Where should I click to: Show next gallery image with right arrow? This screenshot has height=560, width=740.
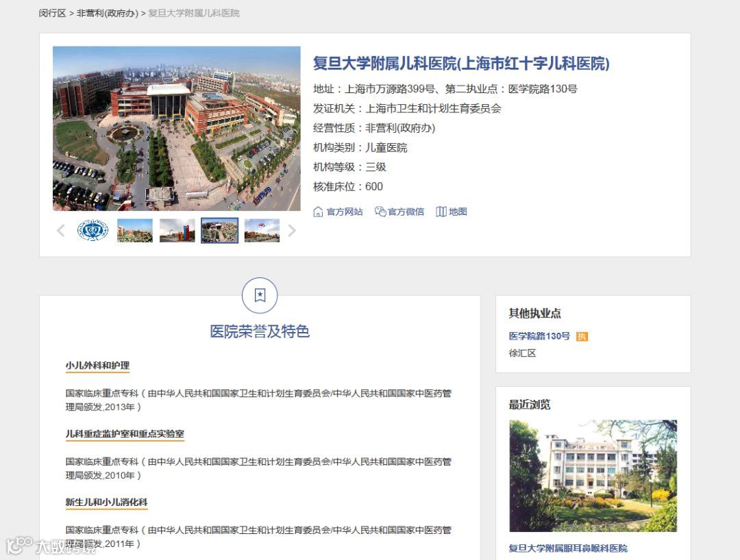[x=292, y=231]
